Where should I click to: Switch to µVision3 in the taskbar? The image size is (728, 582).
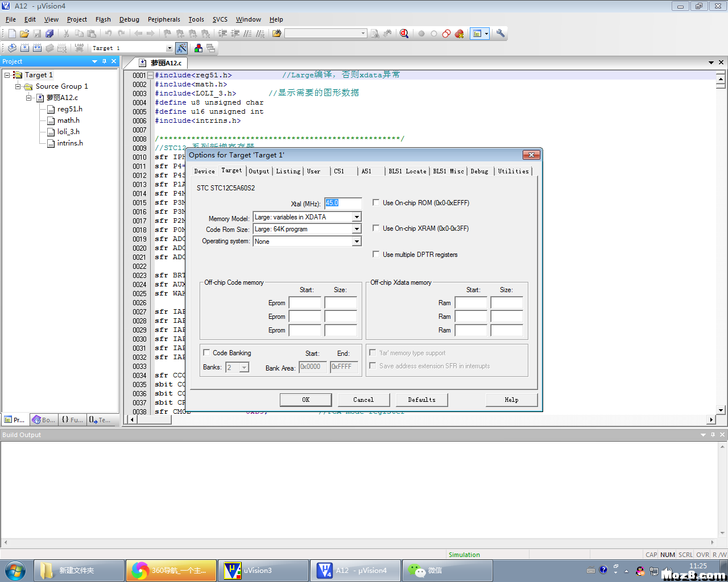pos(263,570)
